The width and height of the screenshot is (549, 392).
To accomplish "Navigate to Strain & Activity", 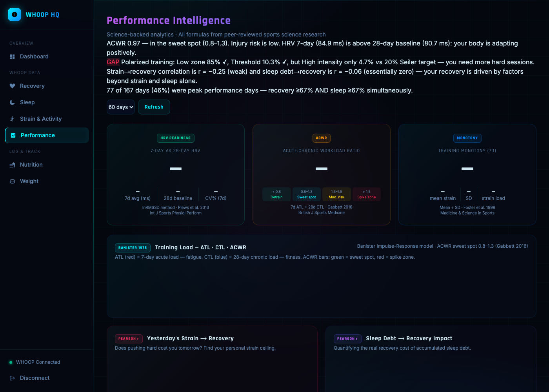I will coord(47,119).
